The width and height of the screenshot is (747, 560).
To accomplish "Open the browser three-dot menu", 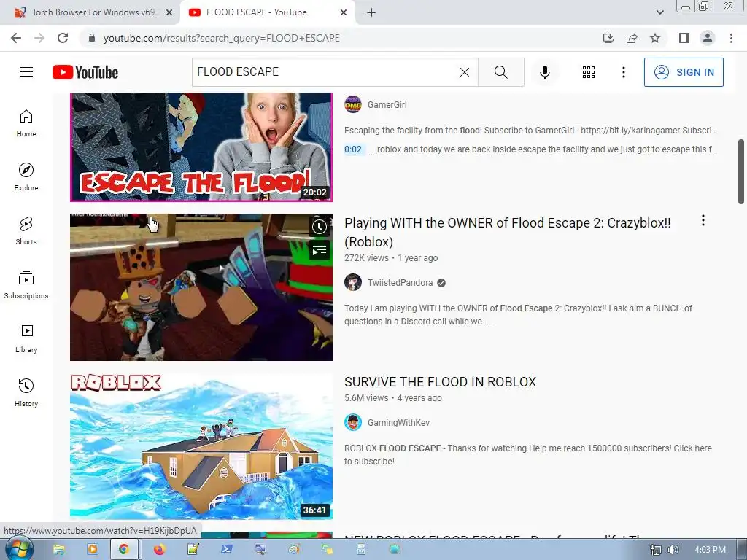I will 731,38.
